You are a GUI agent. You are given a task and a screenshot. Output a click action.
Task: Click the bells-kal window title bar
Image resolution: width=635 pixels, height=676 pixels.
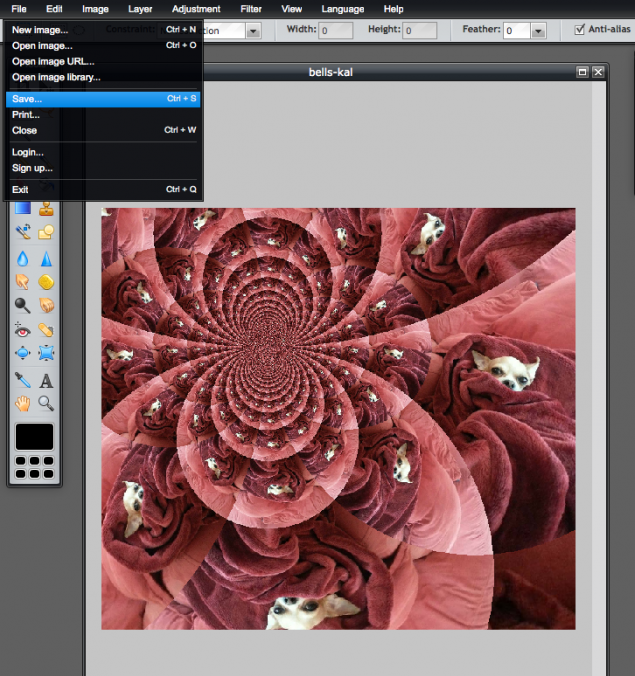pyautogui.click(x=331, y=72)
